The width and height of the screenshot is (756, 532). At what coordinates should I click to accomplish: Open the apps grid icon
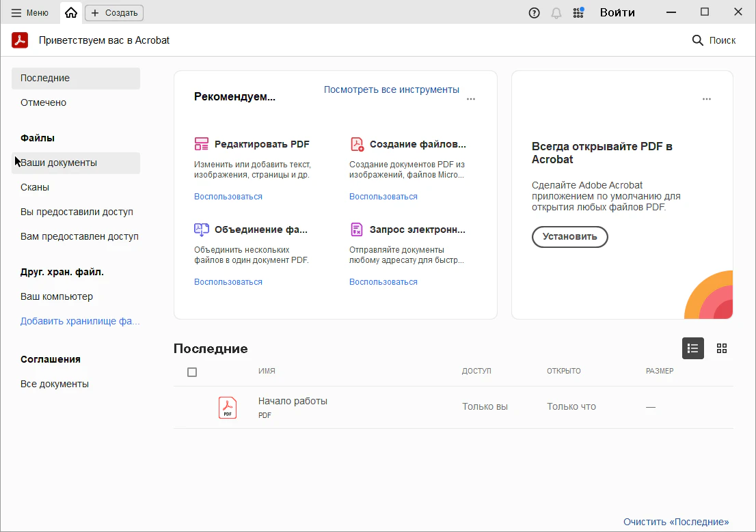click(x=578, y=12)
